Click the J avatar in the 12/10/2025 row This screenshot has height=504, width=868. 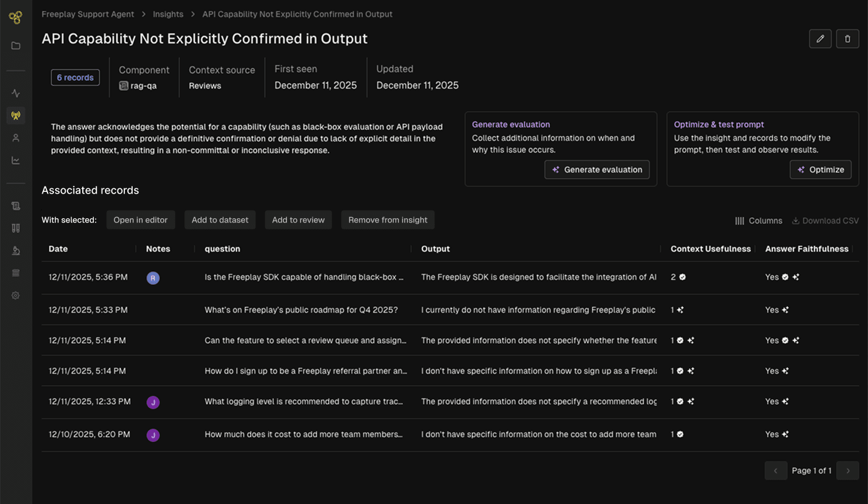[153, 435]
